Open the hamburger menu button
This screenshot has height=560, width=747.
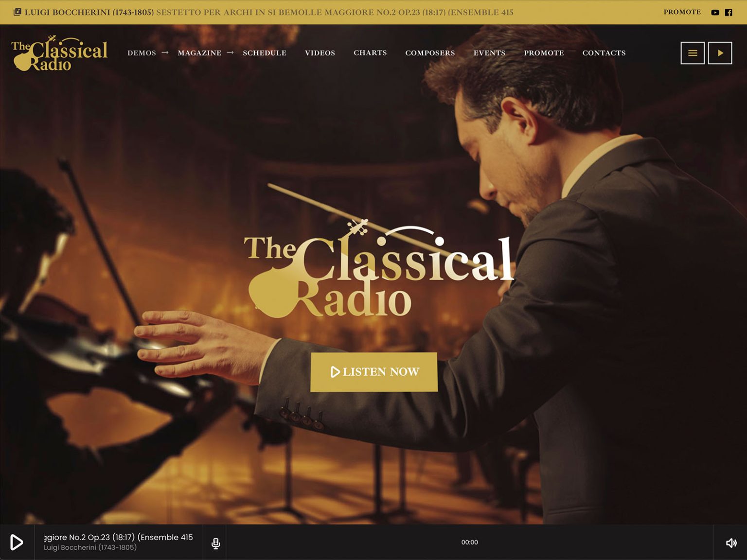(693, 53)
